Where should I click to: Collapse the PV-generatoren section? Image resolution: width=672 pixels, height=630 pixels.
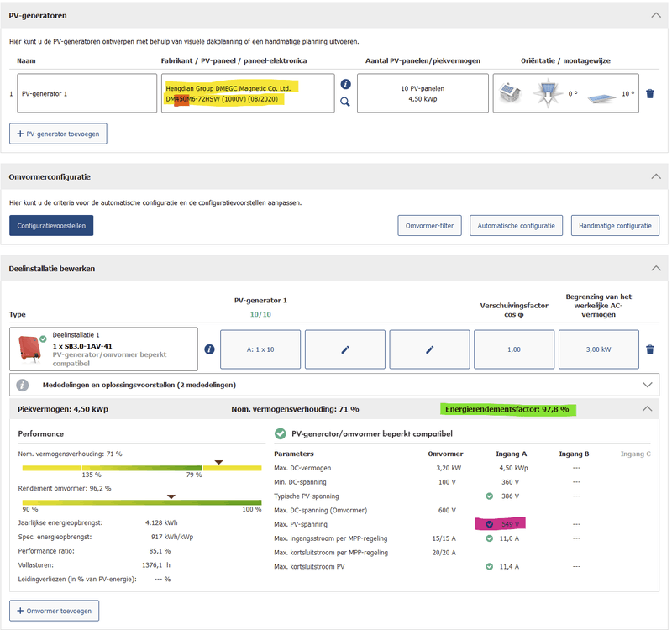click(x=655, y=15)
